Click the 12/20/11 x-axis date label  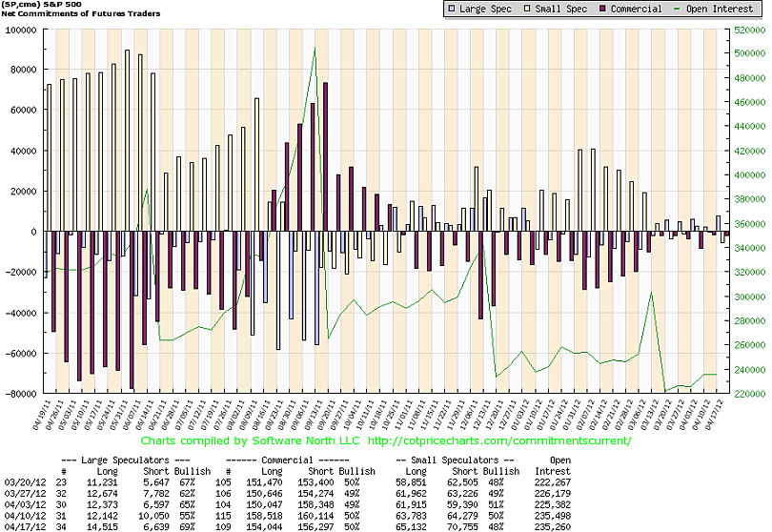(x=494, y=415)
